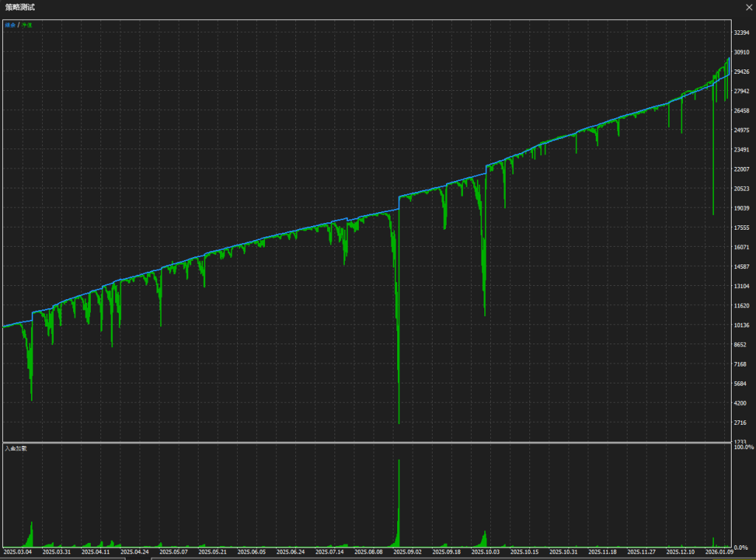Click the 入金加载 sub-chart label
Screen dimensions: 756x560
(16, 448)
